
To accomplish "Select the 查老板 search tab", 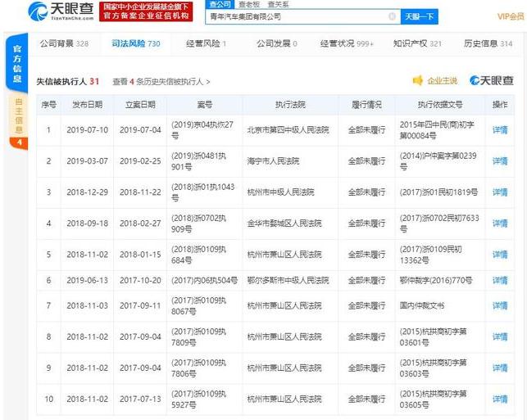I will (x=249, y=4).
